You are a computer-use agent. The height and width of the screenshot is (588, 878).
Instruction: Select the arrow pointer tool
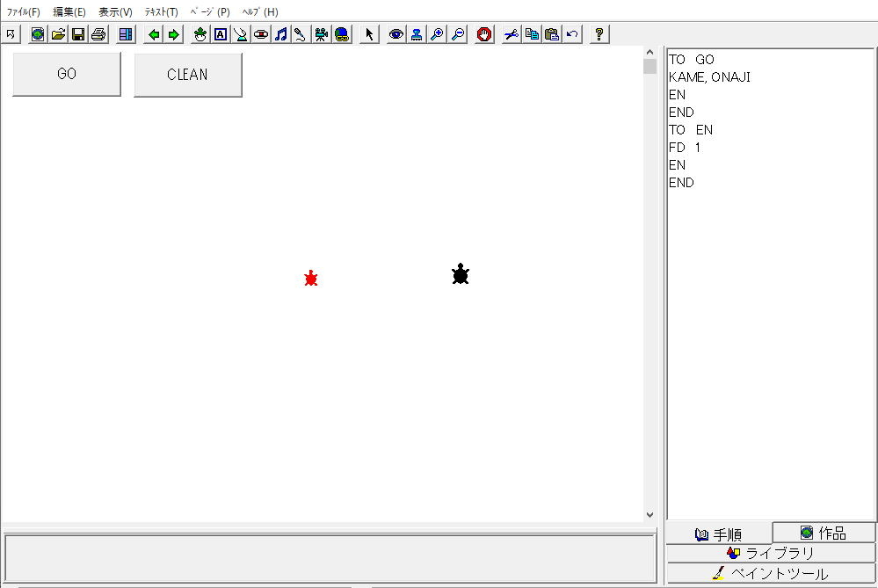coord(369,34)
